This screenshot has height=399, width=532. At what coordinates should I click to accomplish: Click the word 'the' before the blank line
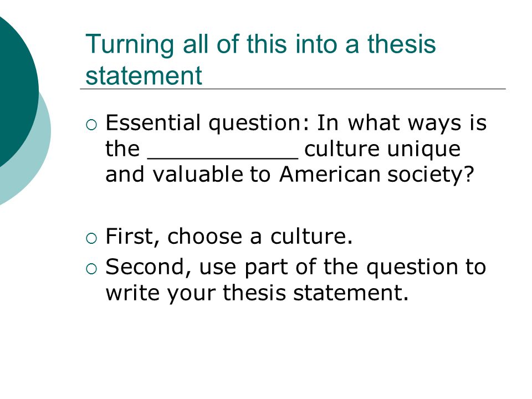pyautogui.click(x=122, y=149)
